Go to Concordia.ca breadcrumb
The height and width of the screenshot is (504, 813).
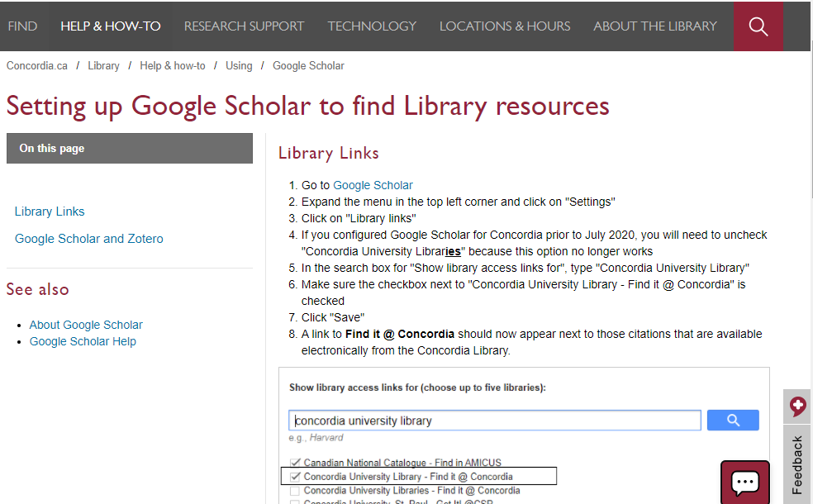click(x=37, y=66)
